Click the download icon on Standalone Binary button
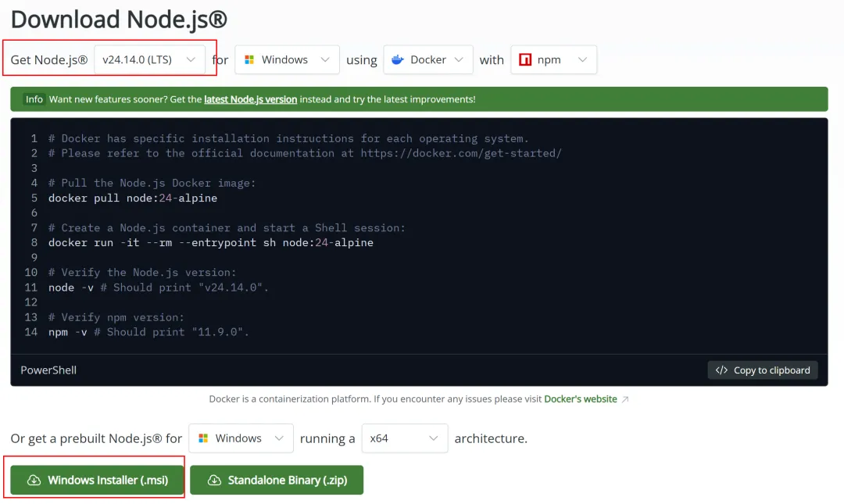844x504 pixels. [x=214, y=480]
